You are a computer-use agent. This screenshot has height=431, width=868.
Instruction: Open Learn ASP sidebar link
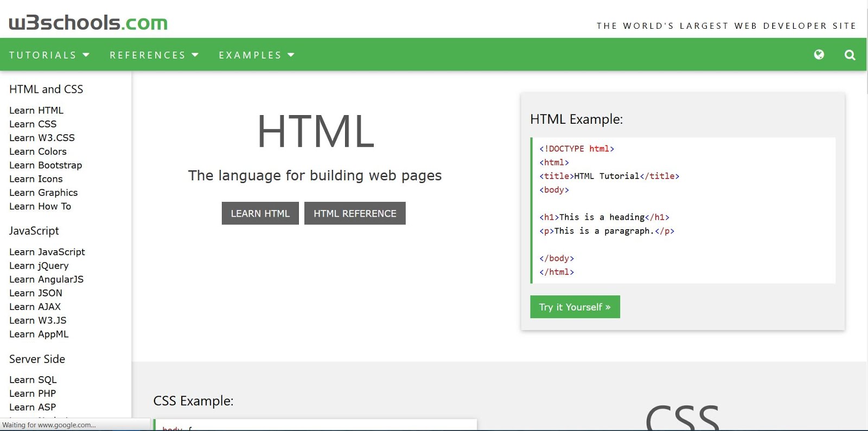pyautogui.click(x=33, y=407)
